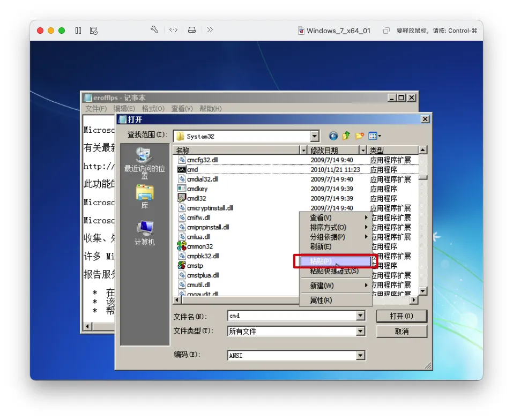The width and height of the screenshot is (513, 420).
Task: Select the cmpbk32.dll file
Action: coord(198,256)
